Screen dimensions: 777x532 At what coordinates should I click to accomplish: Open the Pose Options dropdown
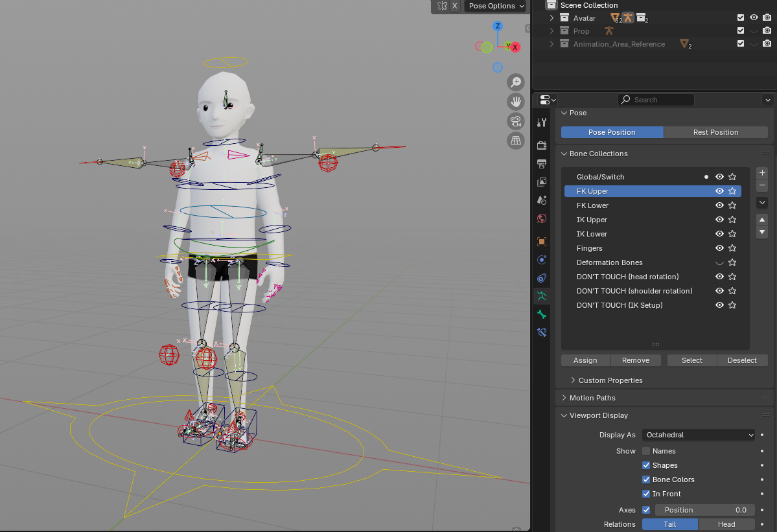point(496,6)
